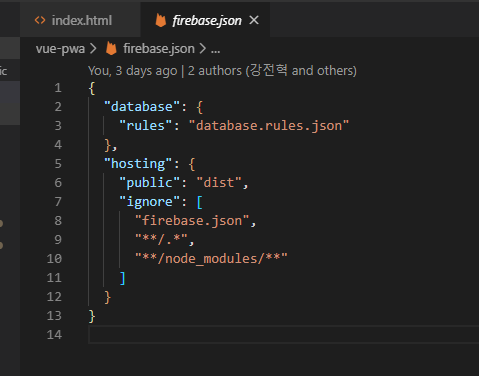Select the firebase.json editor tab
The height and width of the screenshot is (376, 479).
point(206,20)
